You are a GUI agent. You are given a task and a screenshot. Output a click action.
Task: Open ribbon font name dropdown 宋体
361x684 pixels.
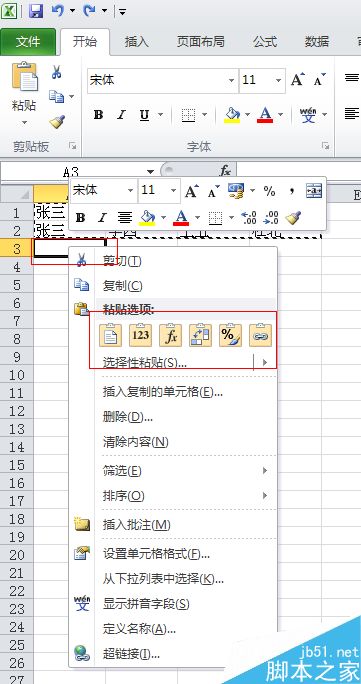point(232,80)
